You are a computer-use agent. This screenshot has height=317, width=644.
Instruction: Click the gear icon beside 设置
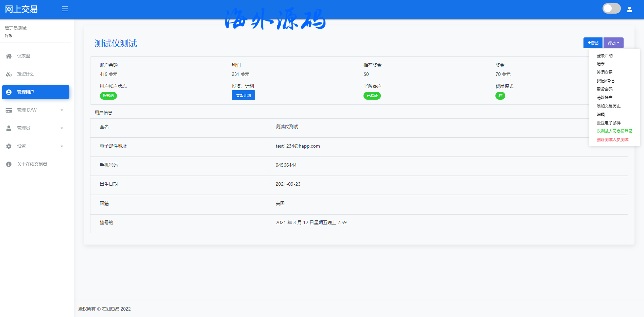tap(9, 146)
